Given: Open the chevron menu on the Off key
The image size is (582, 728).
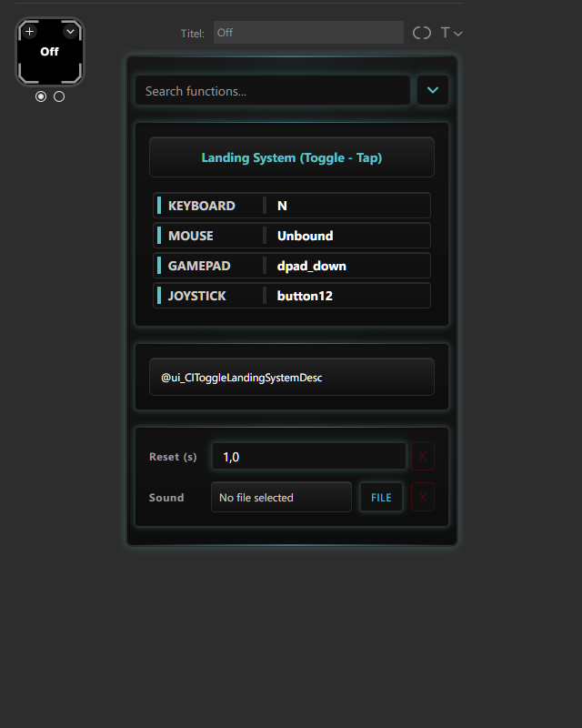Looking at the screenshot, I should [70, 32].
